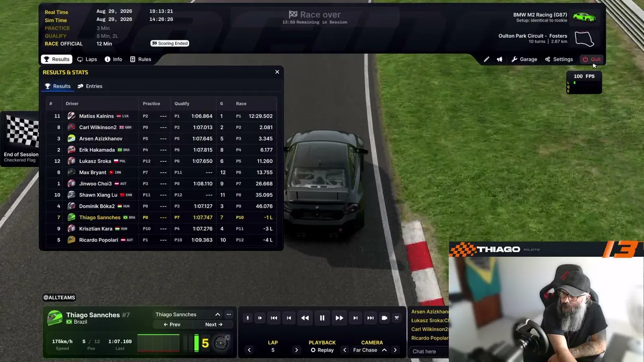Click the @ALLTEAMS label
Image resolution: width=644 pixels, height=362 pixels.
59,298
